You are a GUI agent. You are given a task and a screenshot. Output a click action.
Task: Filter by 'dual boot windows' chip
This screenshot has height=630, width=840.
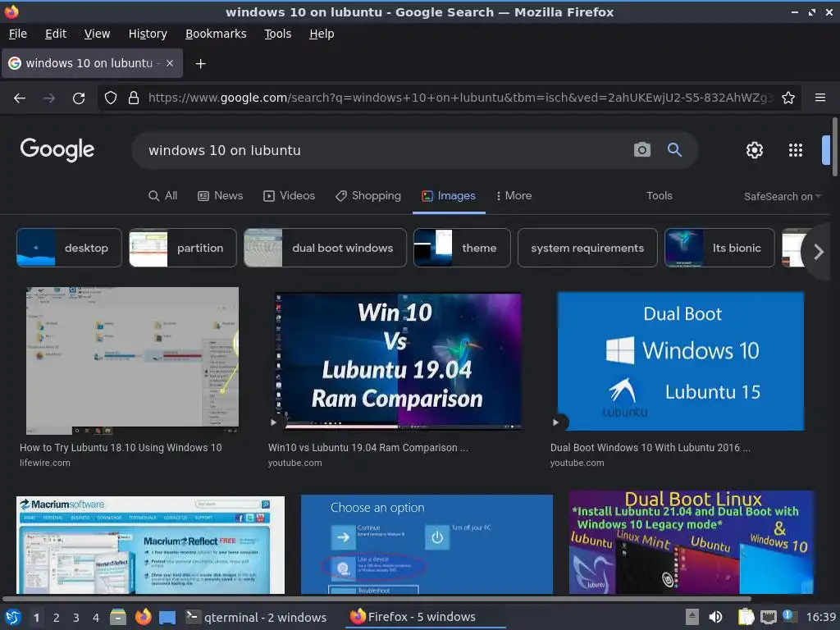(x=325, y=248)
